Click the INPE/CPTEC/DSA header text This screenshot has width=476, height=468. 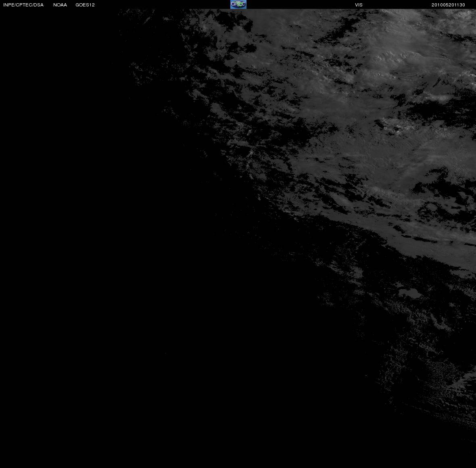click(23, 5)
